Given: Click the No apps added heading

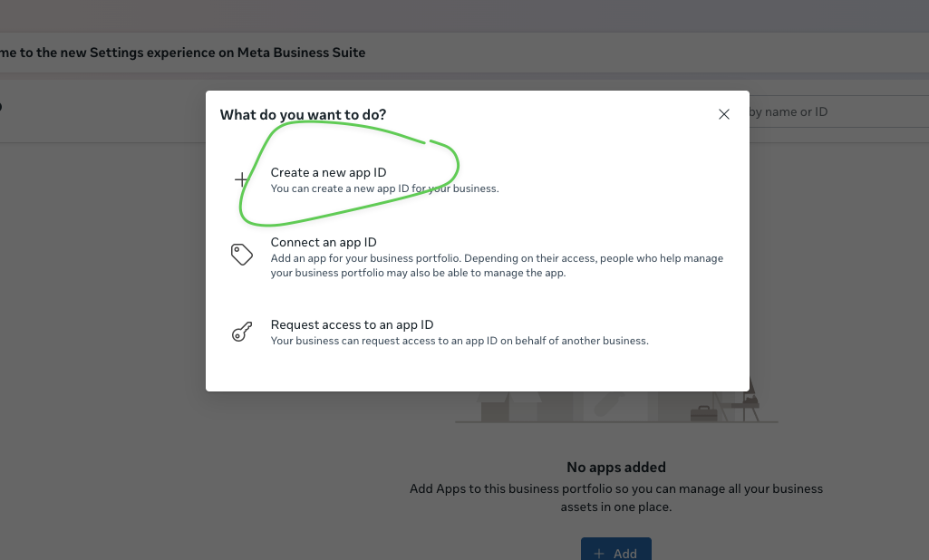Looking at the screenshot, I should [x=615, y=467].
